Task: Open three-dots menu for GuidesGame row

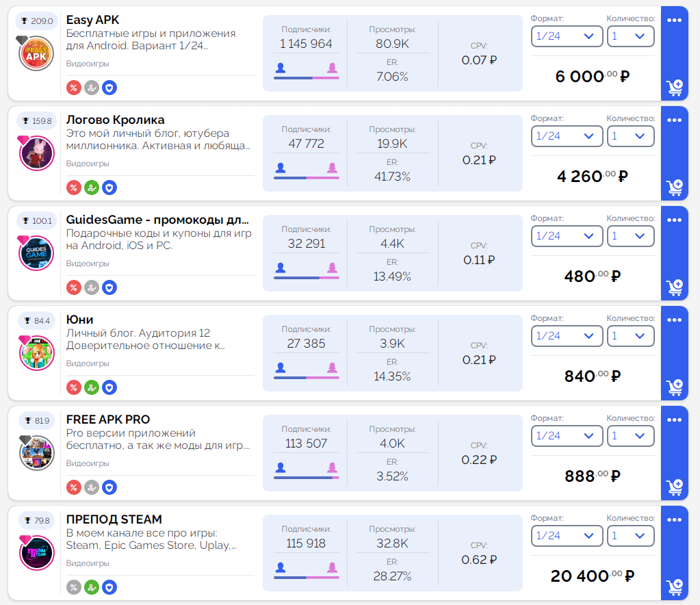Action: tap(675, 220)
